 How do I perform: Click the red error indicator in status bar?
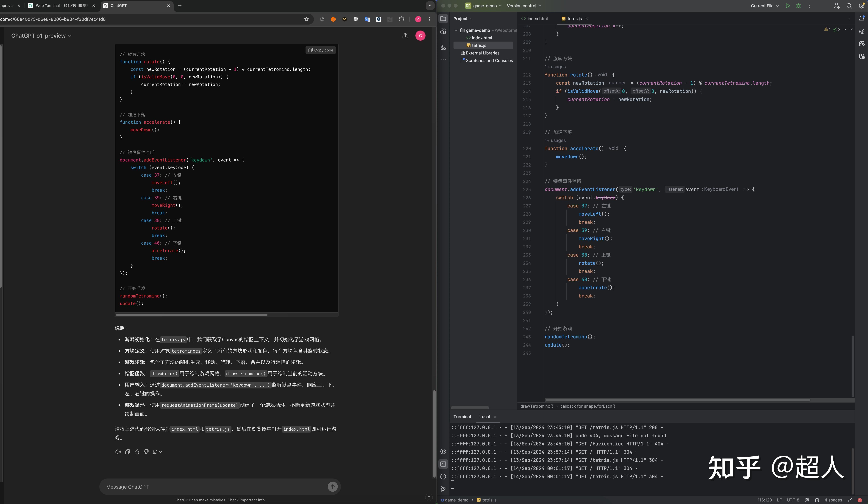[860, 500]
